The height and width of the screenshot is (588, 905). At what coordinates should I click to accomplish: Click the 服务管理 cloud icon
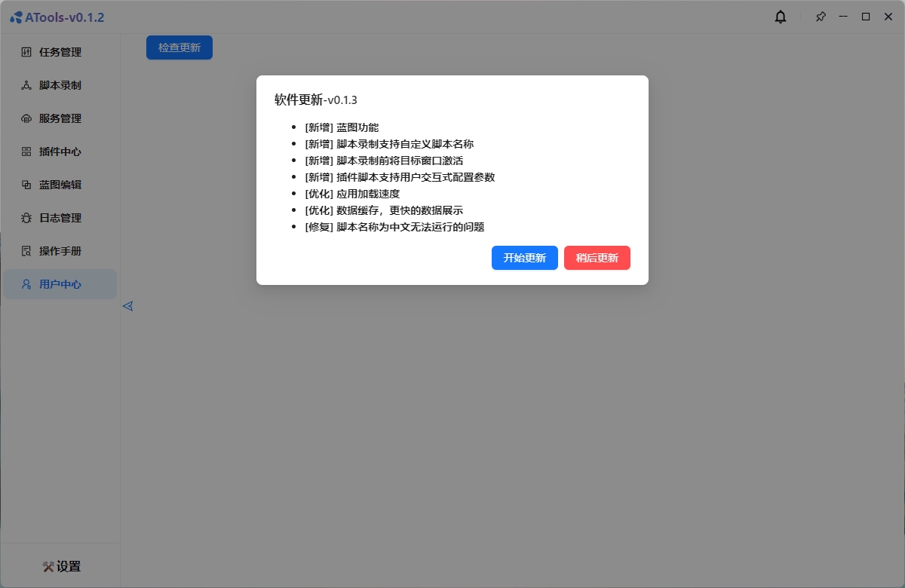pyautogui.click(x=26, y=118)
